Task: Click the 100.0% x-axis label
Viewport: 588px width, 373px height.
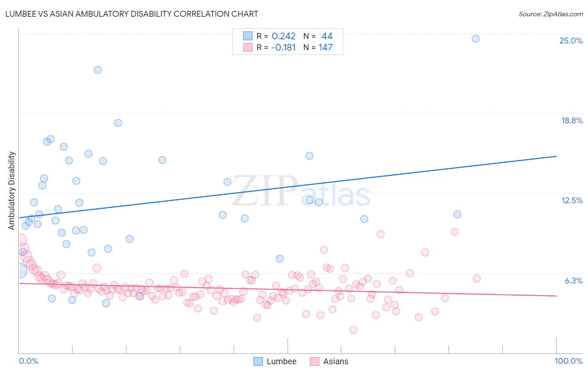Action: click(569, 361)
